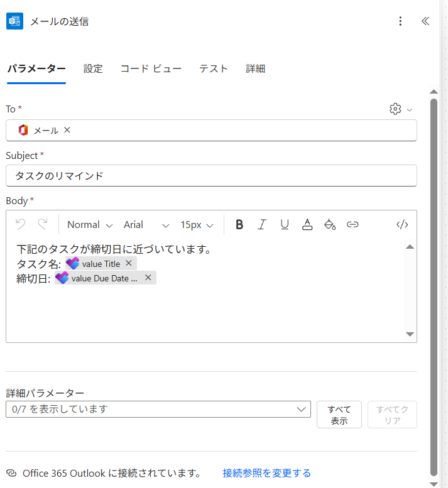448x488 pixels.
Task: Click the connection link icon beside Office 365 Outlook
Action: [11, 473]
